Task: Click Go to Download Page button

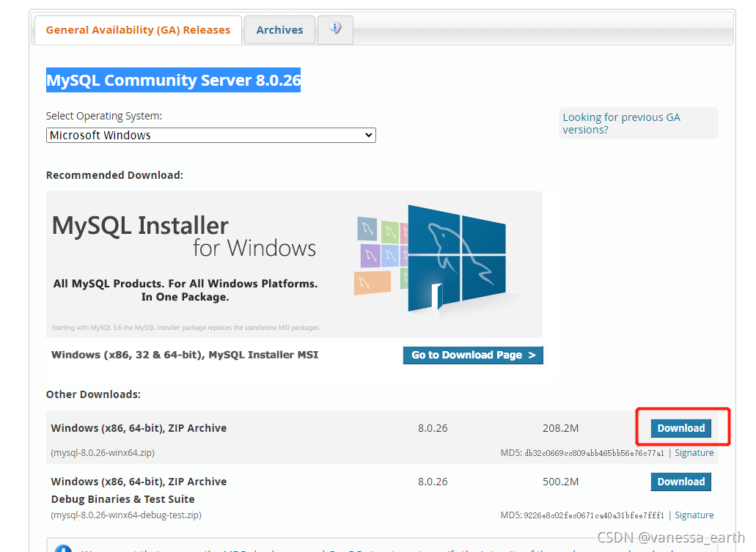Action: 473,355
